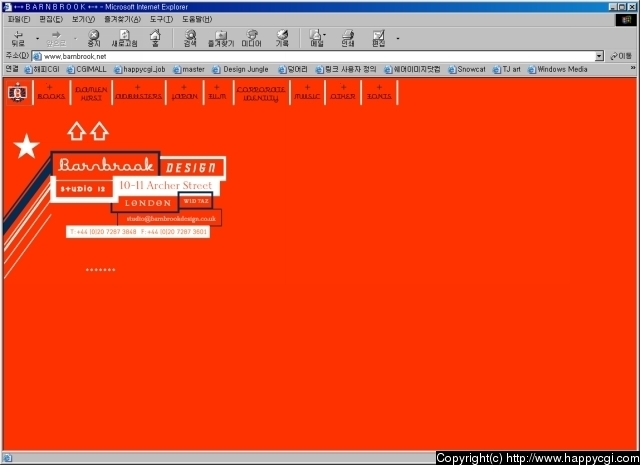Open the Search toolbar icon
This screenshot has width=640, height=465.
pyautogui.click(x=190, y=38)
